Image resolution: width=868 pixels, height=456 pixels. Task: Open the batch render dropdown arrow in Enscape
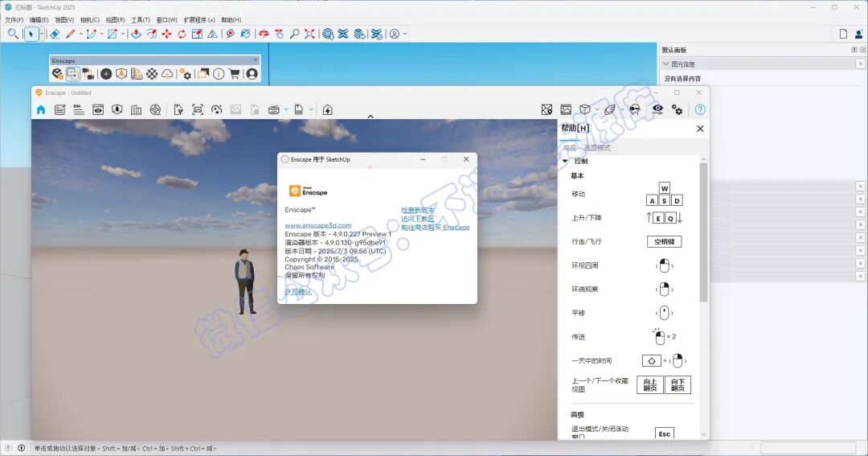coord(286,109)
